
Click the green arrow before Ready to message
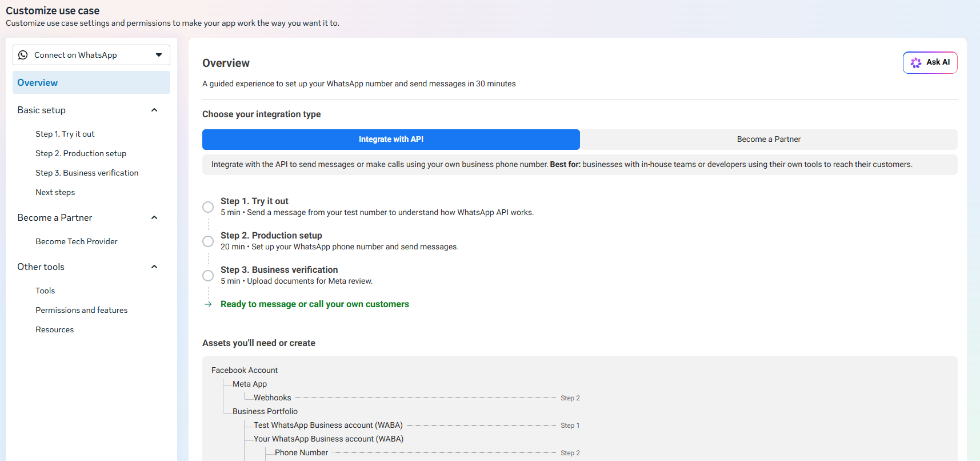pyautogui.click(x=208, y=304)
